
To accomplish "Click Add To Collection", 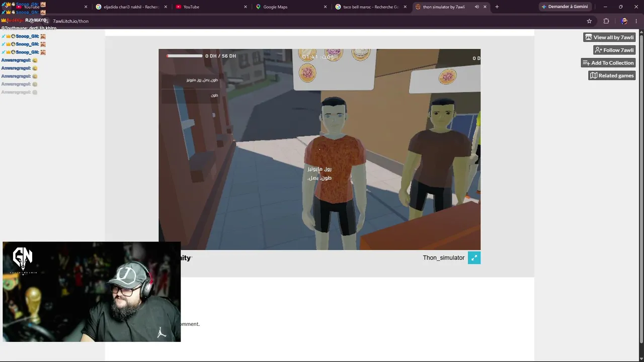I will click(x=608, y=63).
